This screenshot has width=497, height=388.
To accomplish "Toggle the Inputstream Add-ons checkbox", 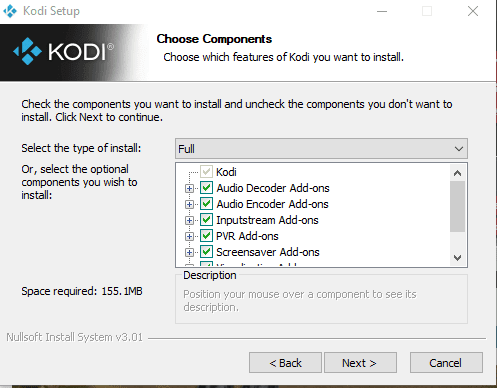I will click(206, 220).
